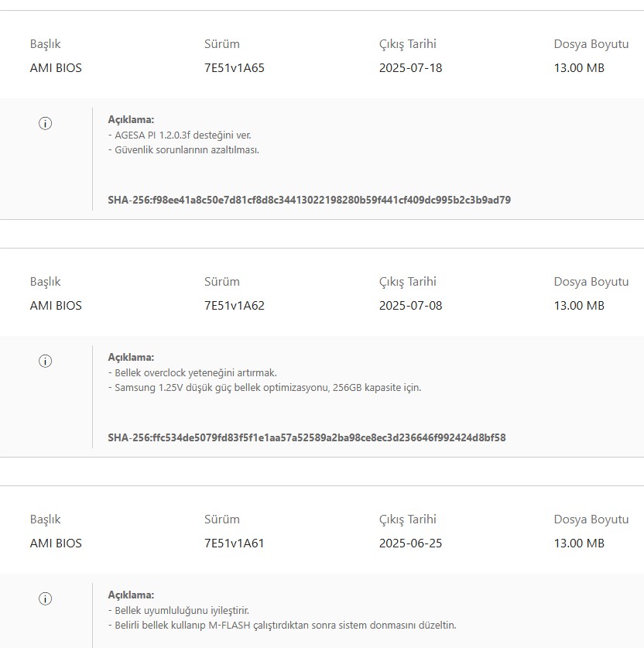Click the M-FLASH freeze fix description line
Screen dimensions: 644x648
[282, 625]
